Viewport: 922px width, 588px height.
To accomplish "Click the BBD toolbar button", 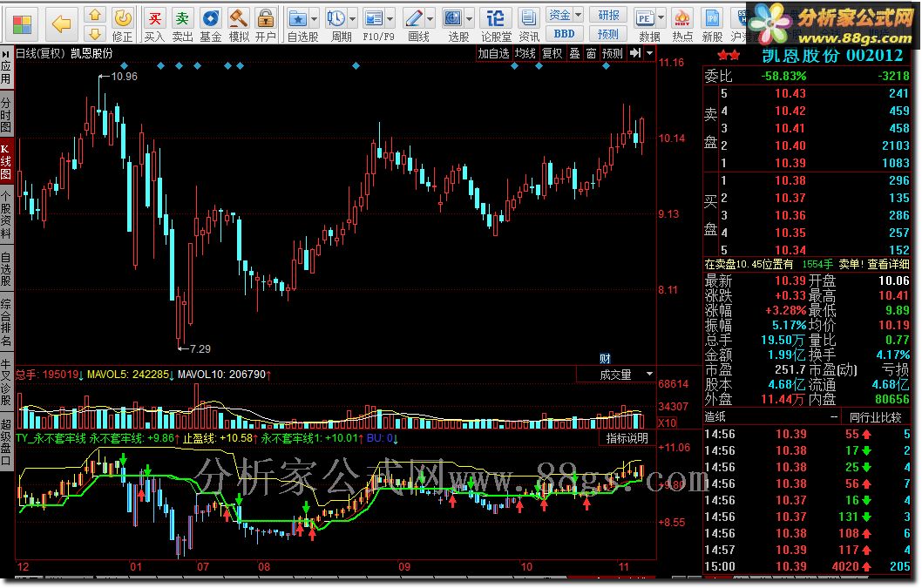I will (x=565, y=33).
